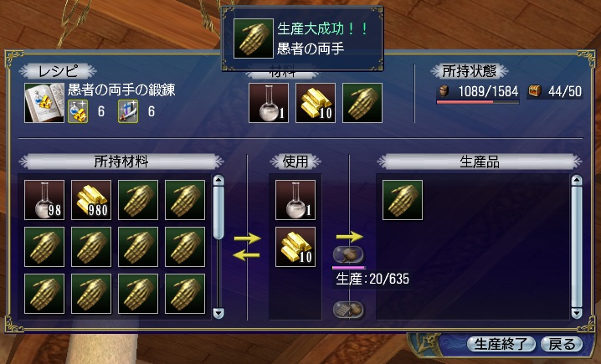Select the produced glove in 生産品 panel
601x364 pixels.
click(403, 200)
